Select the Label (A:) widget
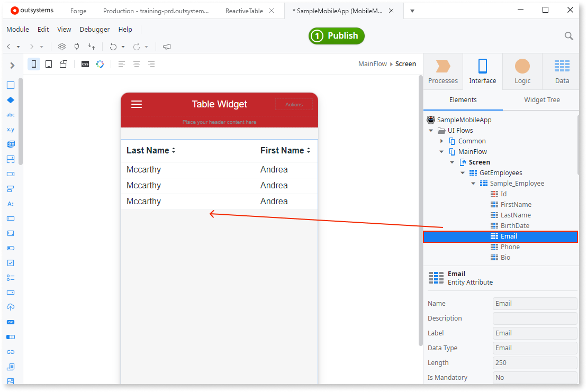The width and height of the screenshot is (587, 392). (x=11, y=204)
